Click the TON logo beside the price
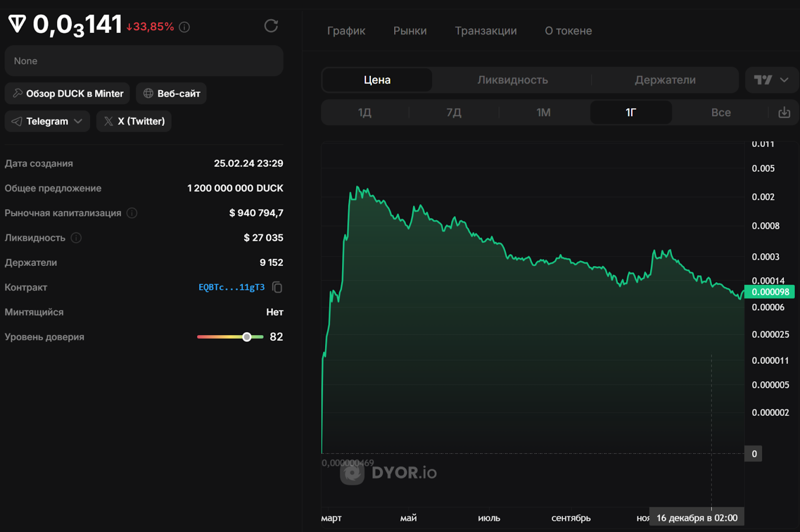Image resolution: width=800 pixels, height=532 pixels. click(x=17, y=24)
